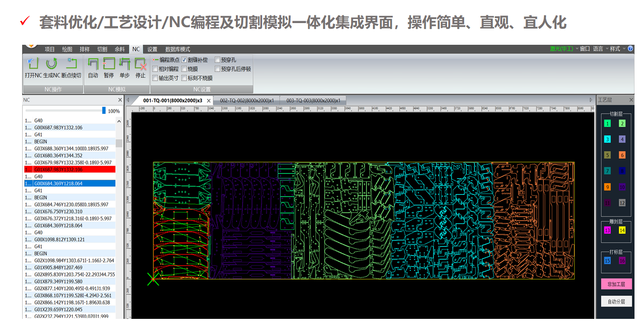Click the 生成NC (Generate NC) icon

tap(52, 64)
